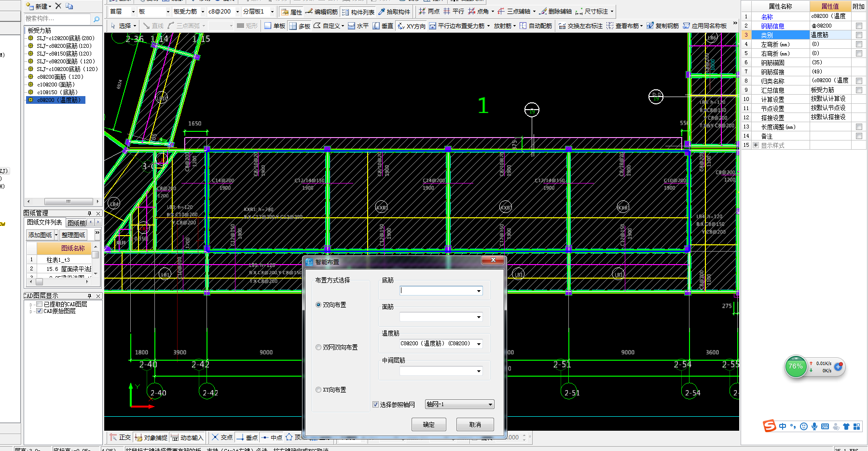Open the 构件列表 component list
Screen dimensions: 868x451
358,12
